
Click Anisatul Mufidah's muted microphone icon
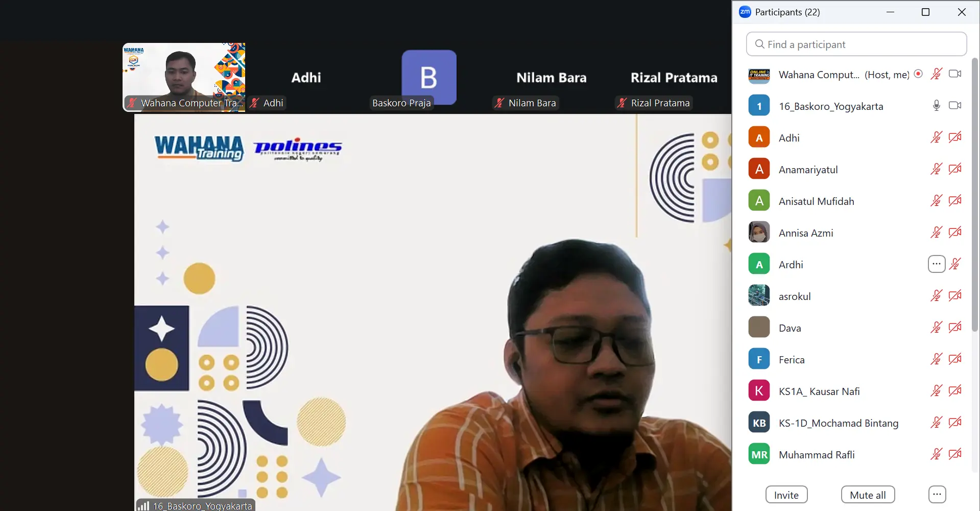click(x=936, y=201)
